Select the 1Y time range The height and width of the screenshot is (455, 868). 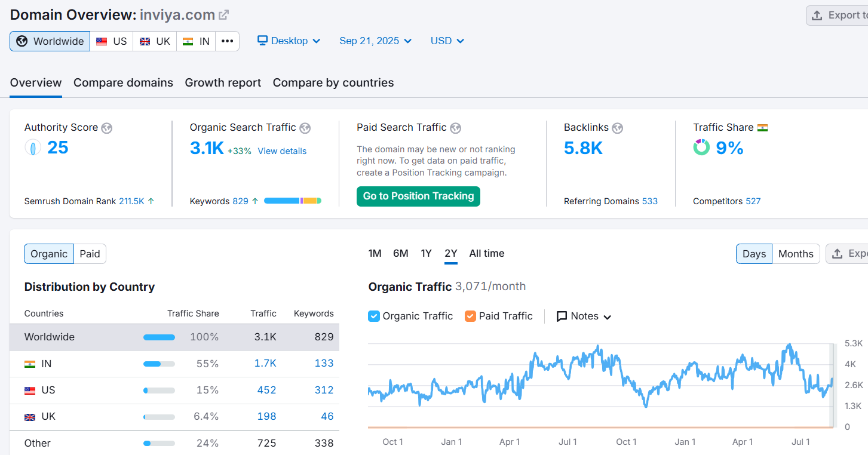point(426,254)
